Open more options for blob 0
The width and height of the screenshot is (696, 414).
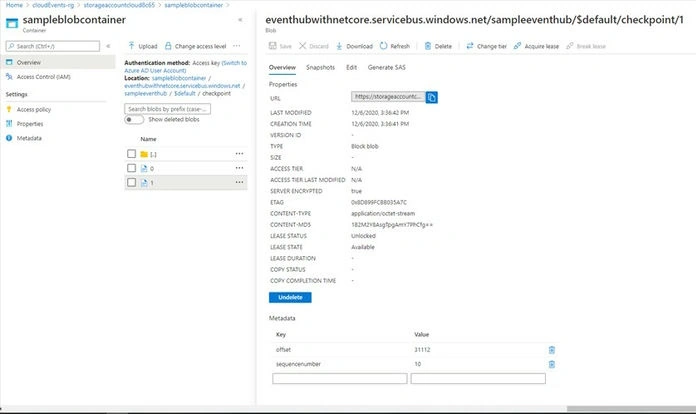pos(239,168)
